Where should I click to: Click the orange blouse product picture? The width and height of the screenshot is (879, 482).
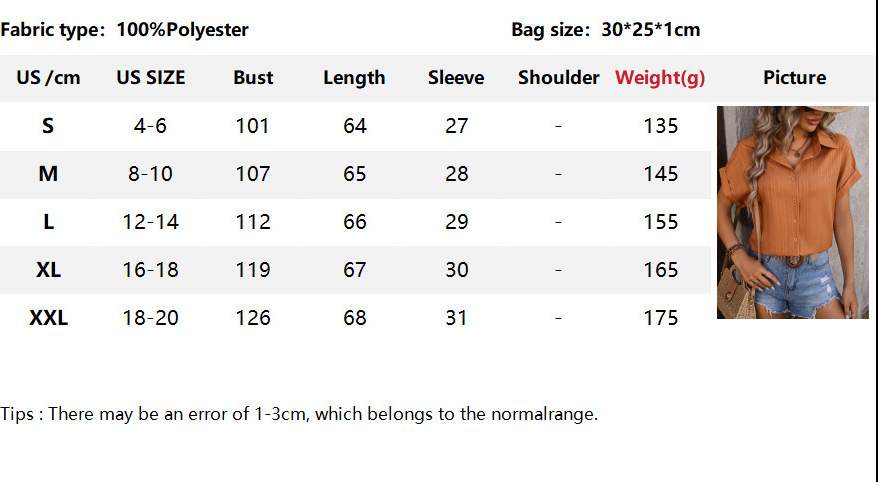click(x=792, y=212)
